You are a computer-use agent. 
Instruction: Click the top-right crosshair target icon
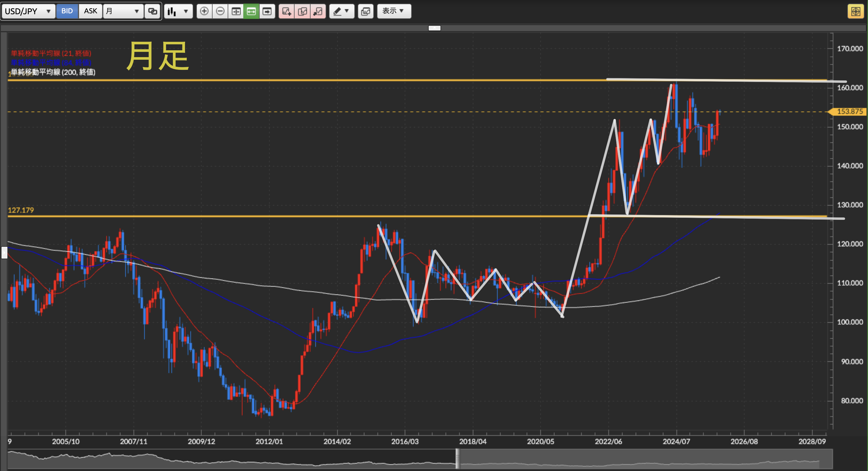click(856, 12)
